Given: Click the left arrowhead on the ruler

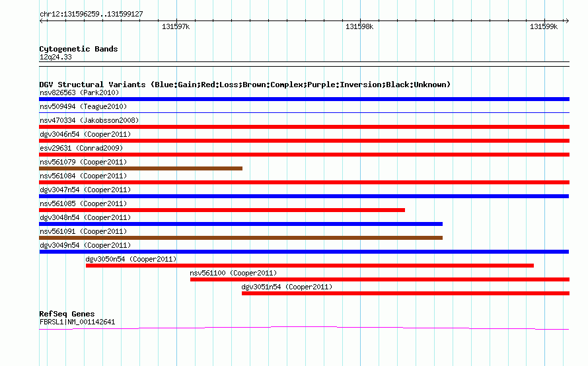Looking at the screenshot, I should point(42,20).
